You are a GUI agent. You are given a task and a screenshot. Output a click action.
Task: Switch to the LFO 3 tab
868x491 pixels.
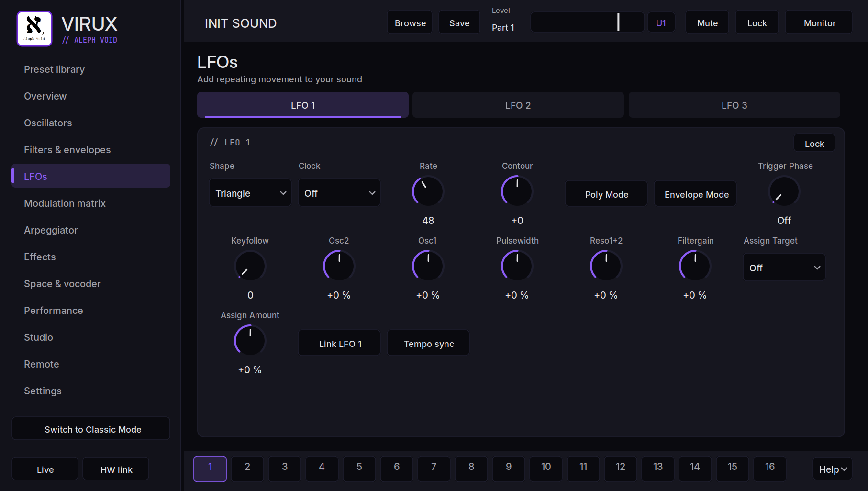point(734,105)
